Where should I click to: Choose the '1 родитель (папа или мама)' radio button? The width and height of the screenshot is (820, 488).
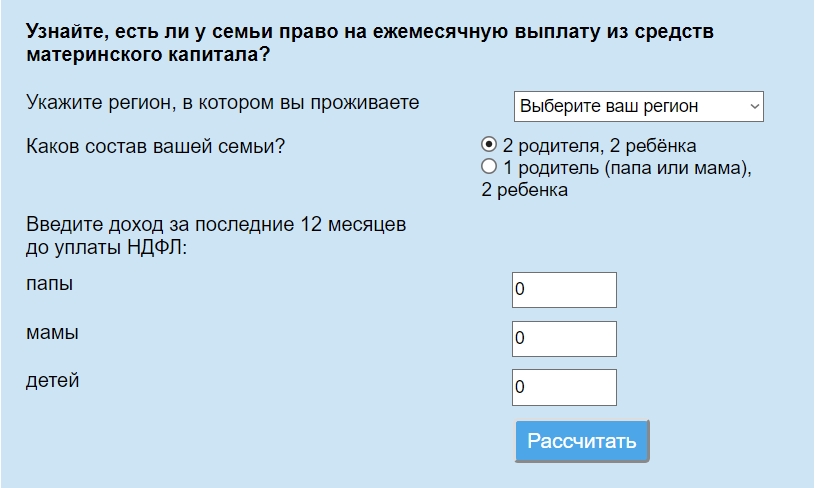[488, 166]
